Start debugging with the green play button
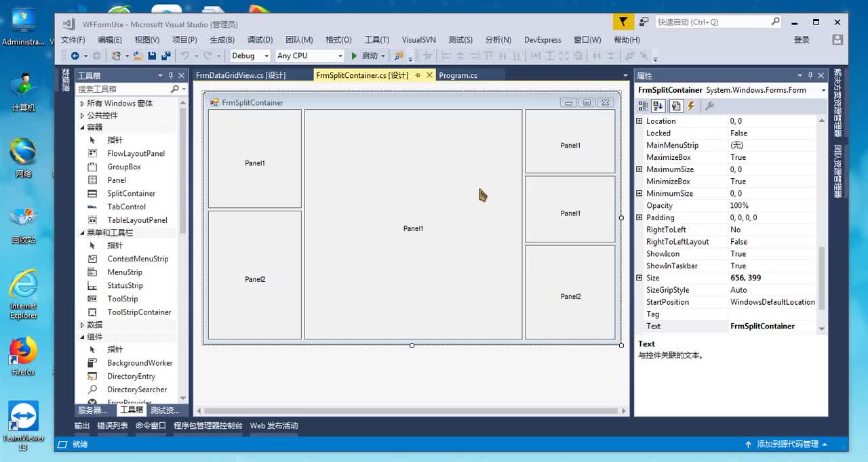This screenshot has width=868, height=462. point(354,56)
